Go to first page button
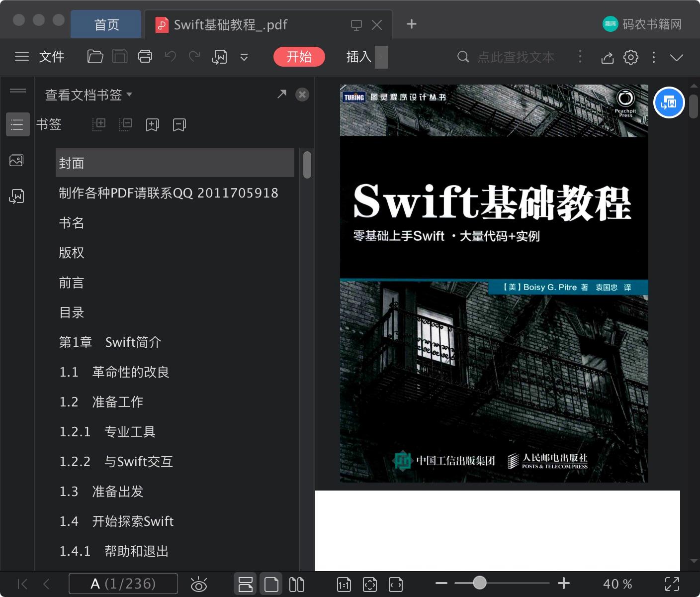Screen dimensions: 700x597 point(22,584)
